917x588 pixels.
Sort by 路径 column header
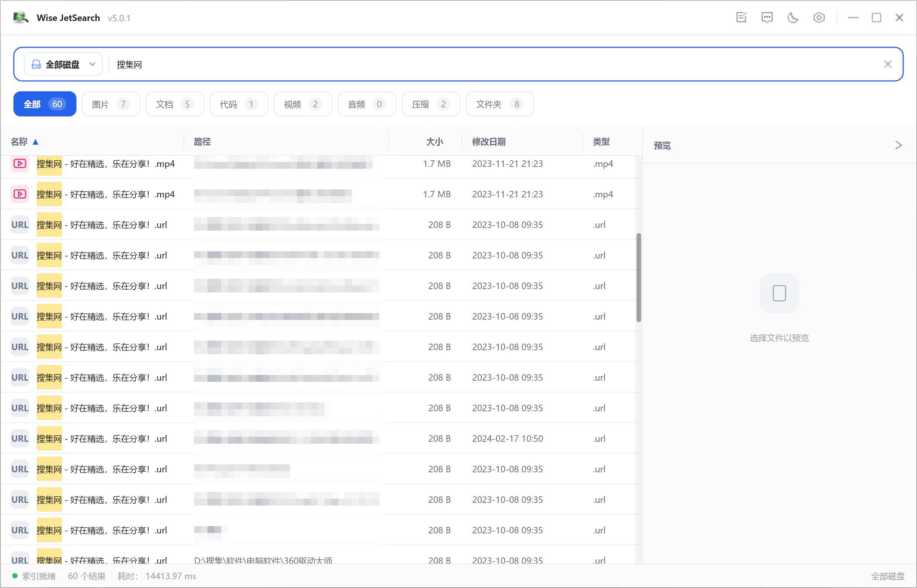(x=203, y=142)
